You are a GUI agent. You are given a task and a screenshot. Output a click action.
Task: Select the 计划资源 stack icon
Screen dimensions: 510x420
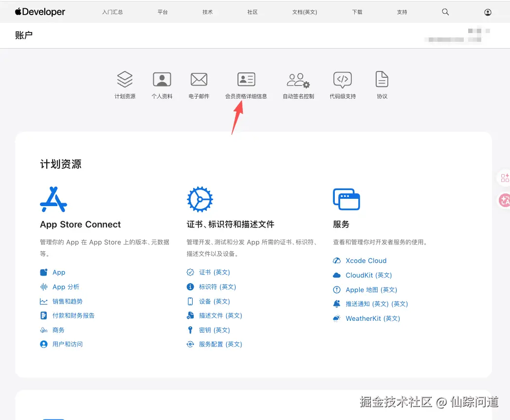(x=125, y=79)
